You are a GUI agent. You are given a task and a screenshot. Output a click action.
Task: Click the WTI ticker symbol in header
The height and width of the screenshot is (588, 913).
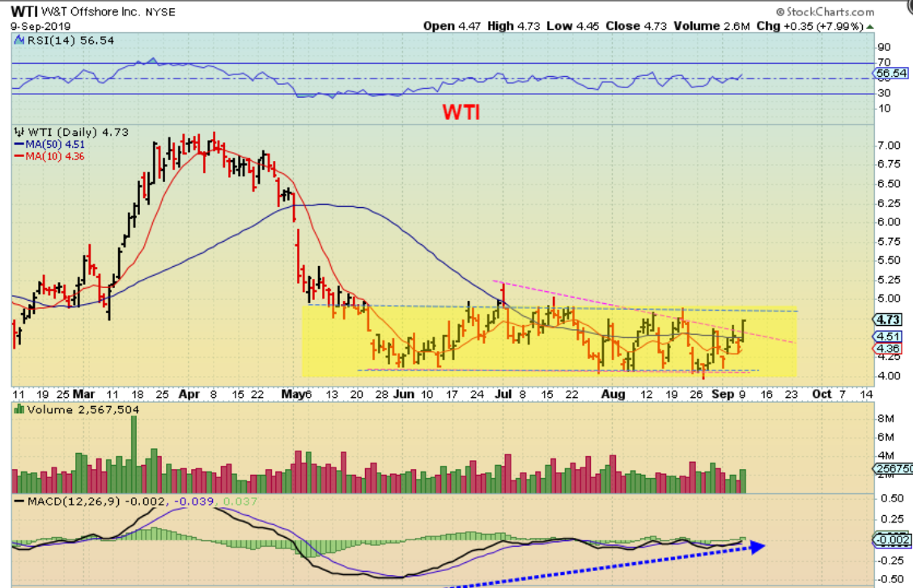(x=24, y=11)
